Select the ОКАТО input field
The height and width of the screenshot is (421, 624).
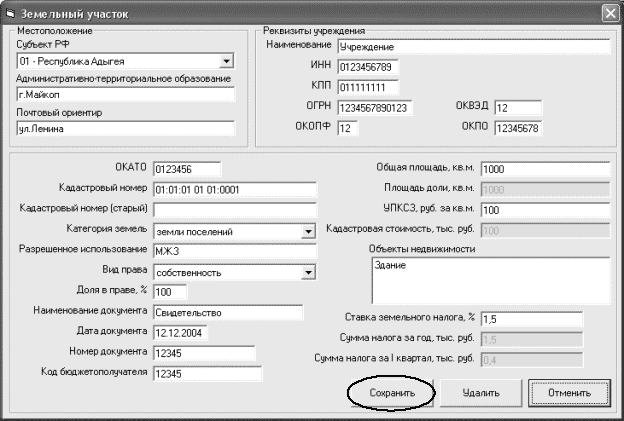pyautogui.click(x=186, y=168)
